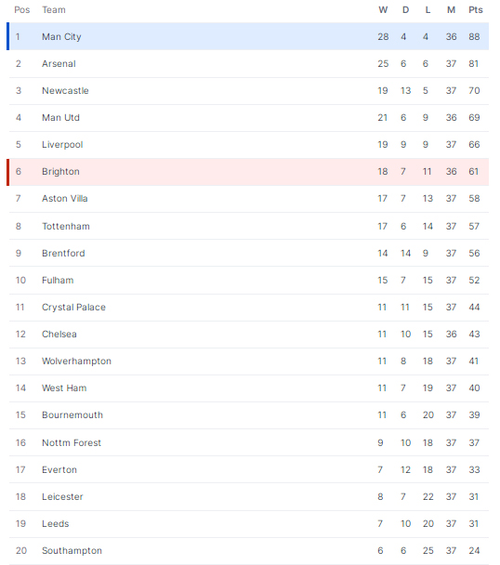Click the Man Utd team name
The image size is (500, 565).
click(x=61, y=117)
